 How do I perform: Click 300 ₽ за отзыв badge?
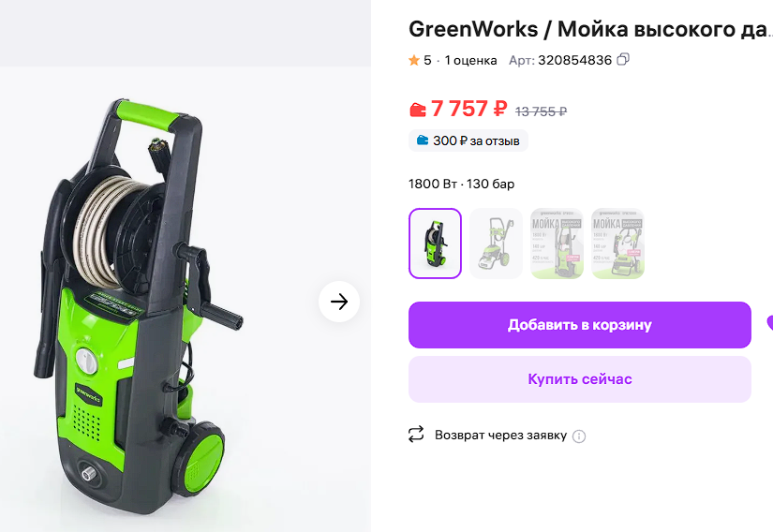click(x=468, y=140)
